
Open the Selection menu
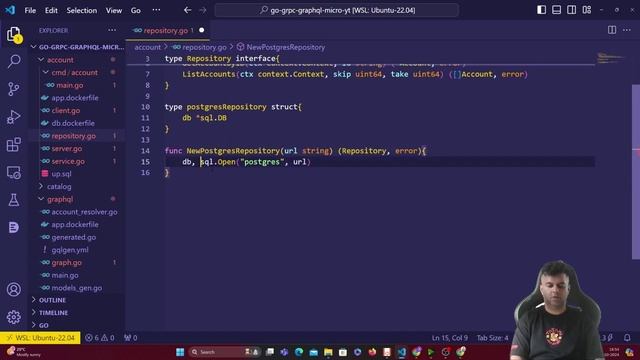click(x=82, y=10)
